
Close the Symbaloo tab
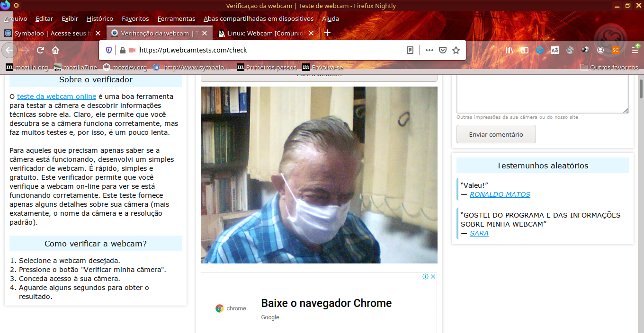pos(98,33)
